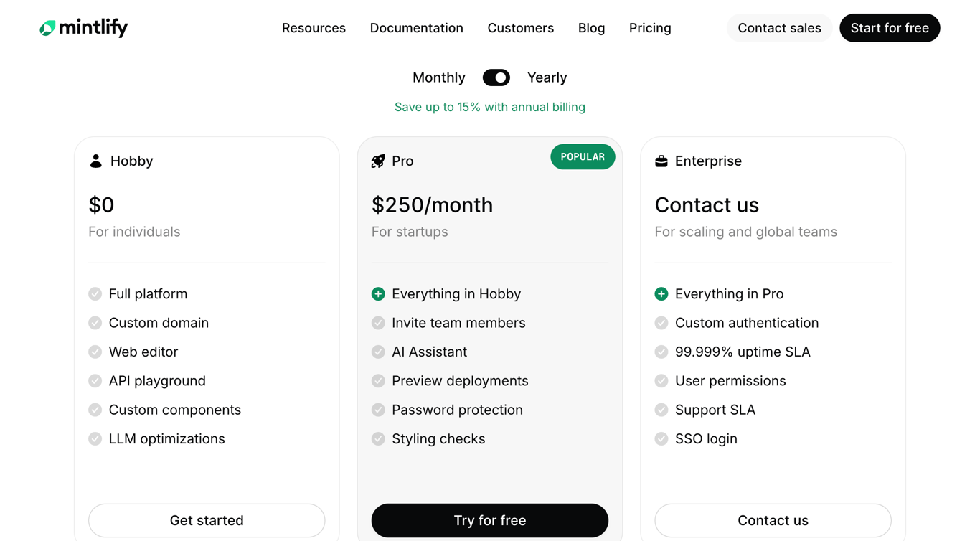Click green plus icon beside Everything in Hobby
This screenshot has width=980, height=541.
pos(378,293)
